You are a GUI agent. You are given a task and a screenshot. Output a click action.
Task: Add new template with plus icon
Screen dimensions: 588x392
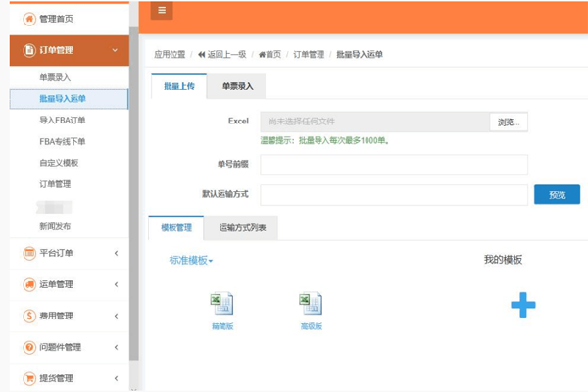click(523, 305)
